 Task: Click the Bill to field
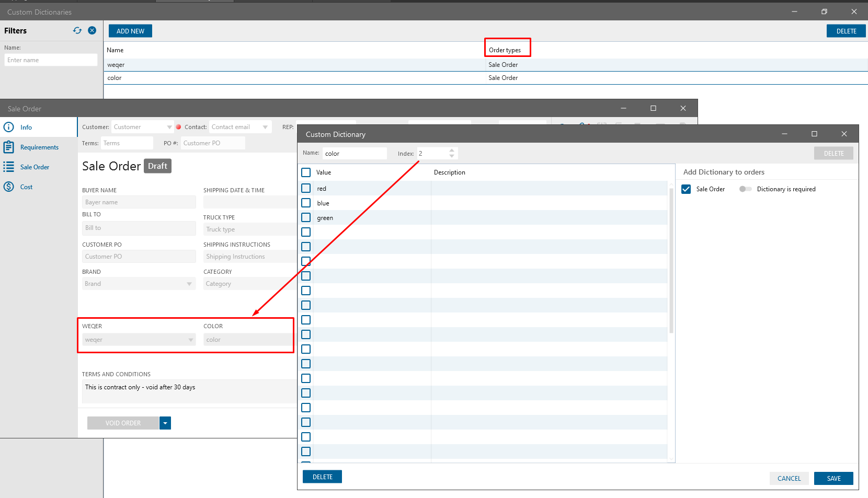[x=139, y=228]
